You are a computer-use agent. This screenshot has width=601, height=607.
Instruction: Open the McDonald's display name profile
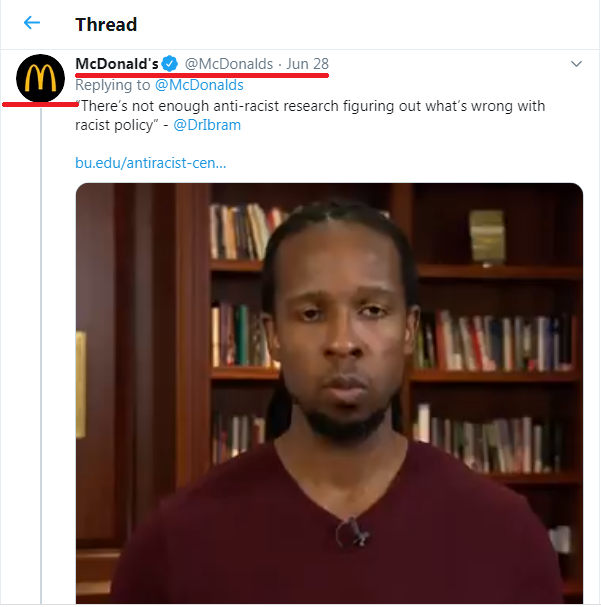pyautogui.click(x=117, y=63)
